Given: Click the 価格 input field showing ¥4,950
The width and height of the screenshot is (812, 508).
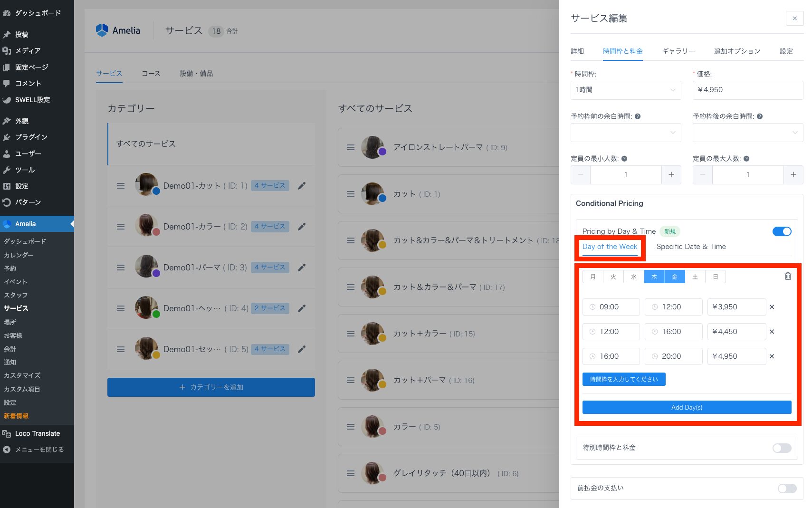Looking at the screenshot, I should tap(747, 90).
